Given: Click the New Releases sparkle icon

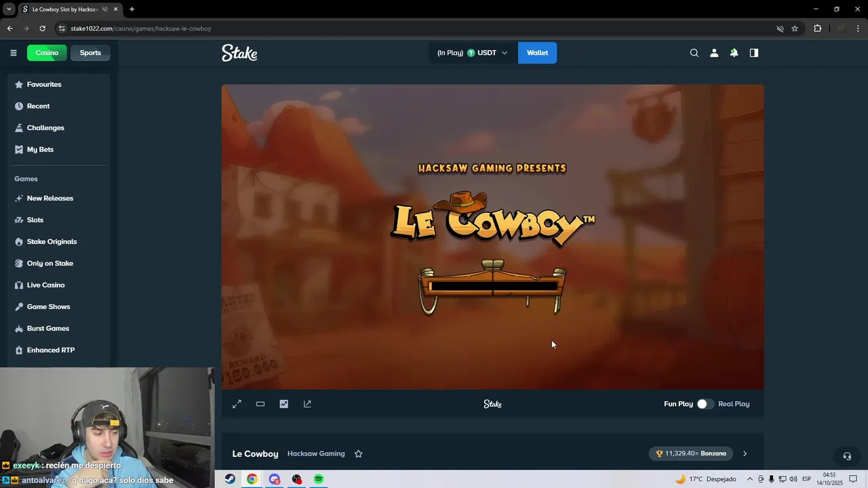Looking at the screenshot, I should click(x=19, y=198).
